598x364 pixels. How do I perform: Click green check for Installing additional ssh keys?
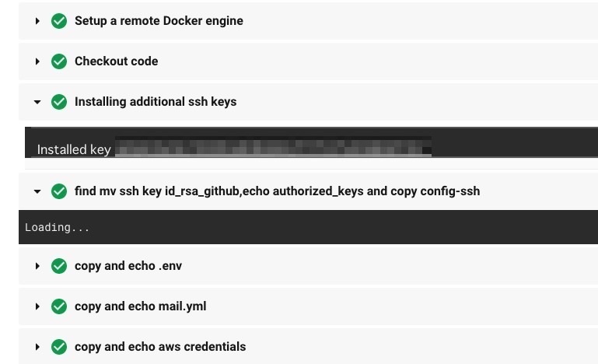pos(59,102)
